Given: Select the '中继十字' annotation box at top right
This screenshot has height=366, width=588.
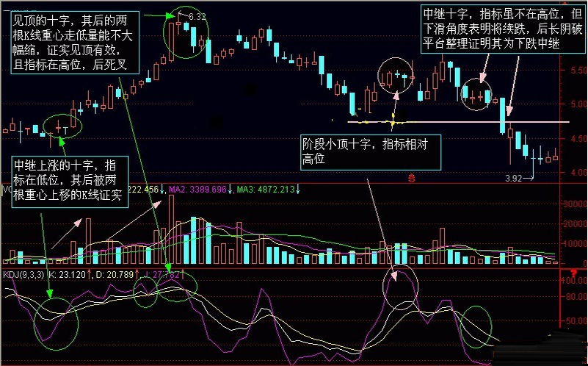Looking at the screenshot, I should coord(504,29).
